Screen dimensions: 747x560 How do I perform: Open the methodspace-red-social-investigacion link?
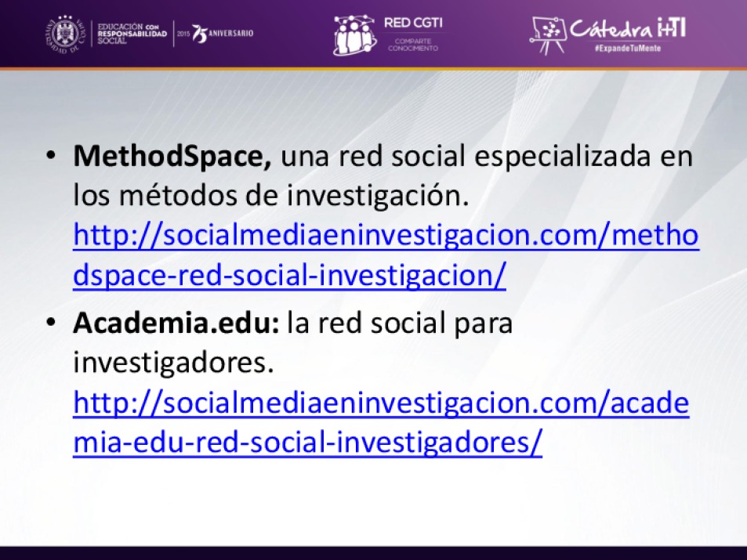pos(289,276)
